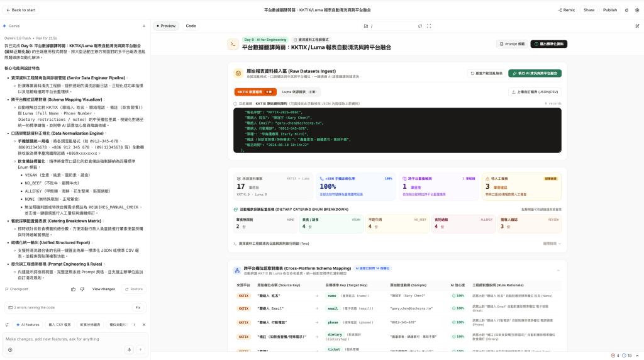Click the Cross-Platform Schema Mapping section icon
Screen dimensions: 644x360
[237, 271]
